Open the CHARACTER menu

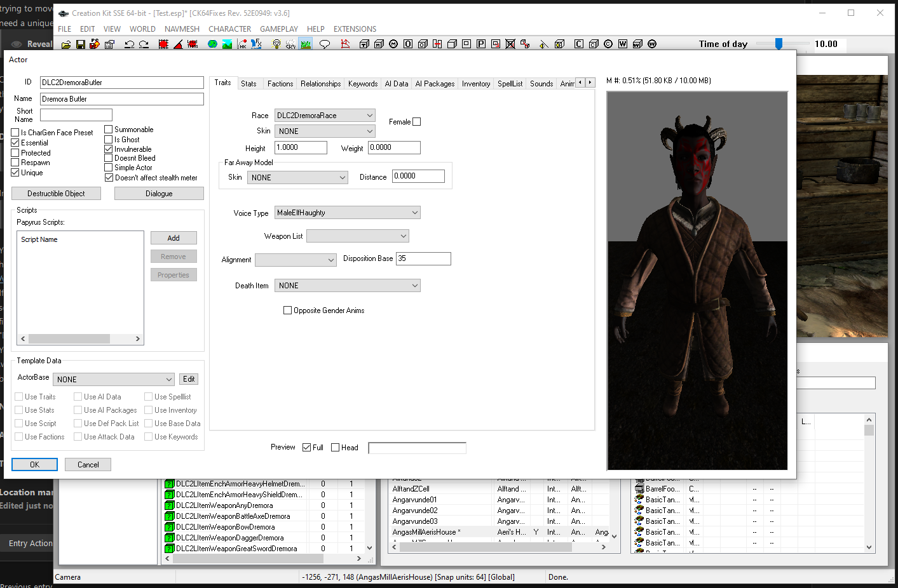pos(230,29)
